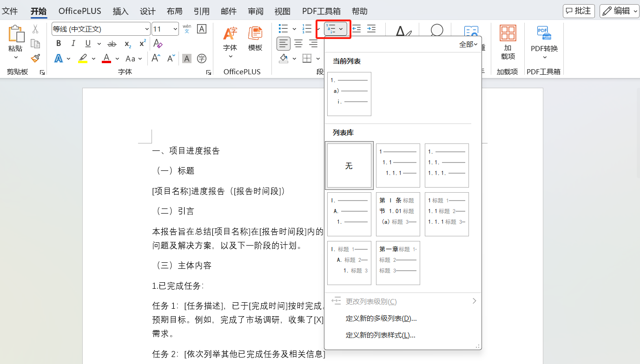Open the PDF转换 convert icon
This screenshot has width=640, height=364.
pyautogui.click(x=544, y=43)
